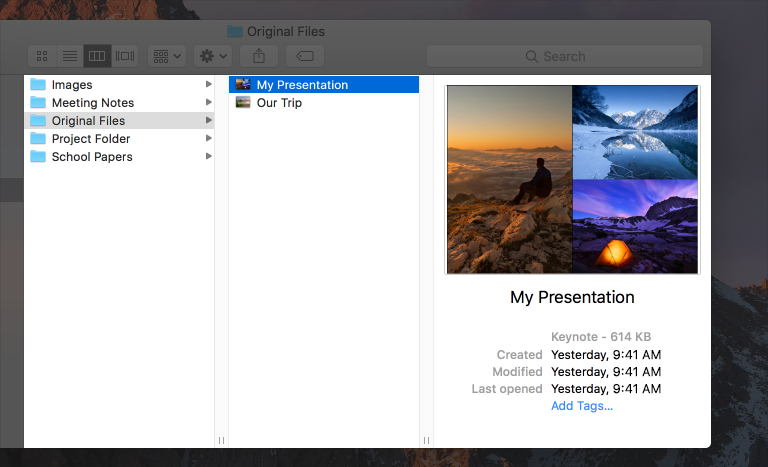This screenshot has width=768, height=467.
Task: Click the My Presentation preview thumbnail
Action: 573,179
